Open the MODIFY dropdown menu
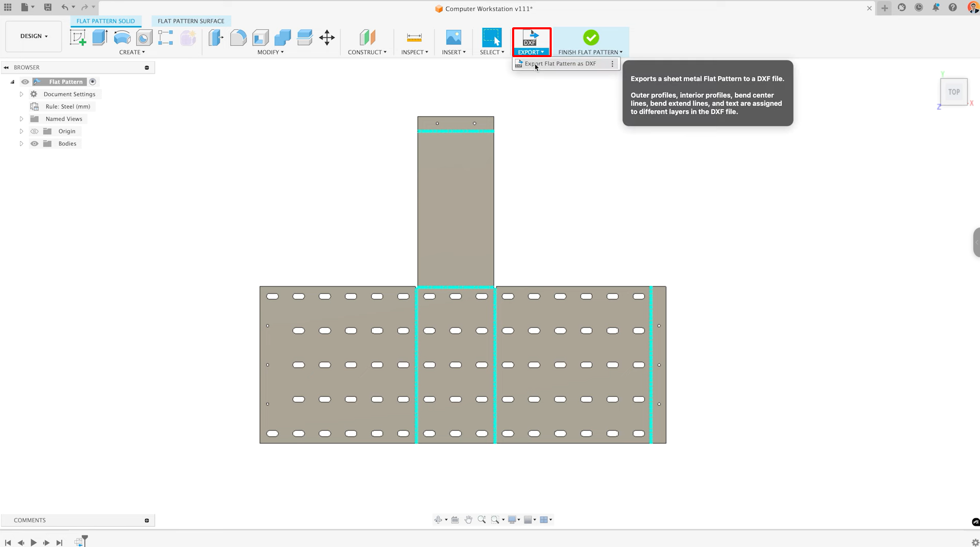 click(x=270, y=52)
